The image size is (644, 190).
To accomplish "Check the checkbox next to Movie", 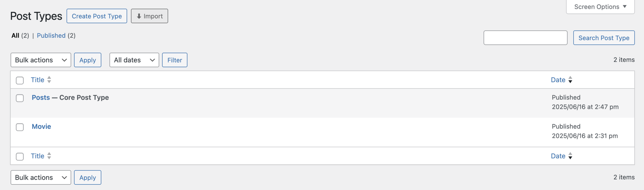I will click(20, 127).
